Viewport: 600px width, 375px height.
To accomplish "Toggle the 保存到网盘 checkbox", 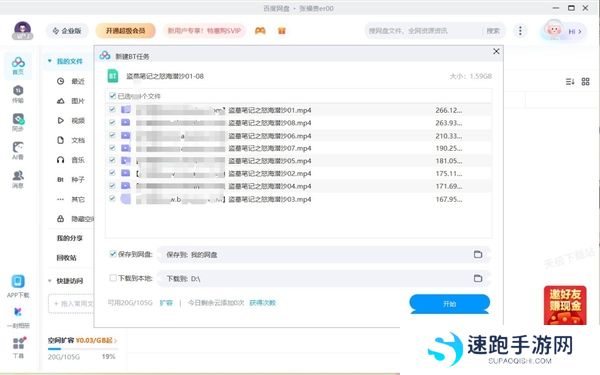I will pyautogui.click(x=113, y=254).
